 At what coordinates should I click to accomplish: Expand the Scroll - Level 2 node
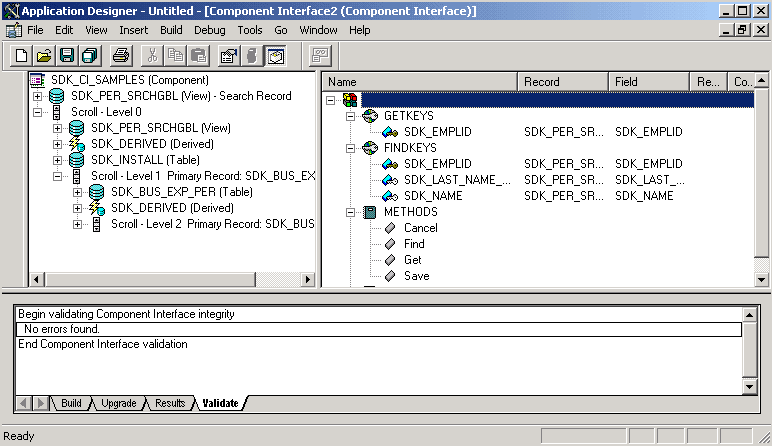click(x=77, y=224)
